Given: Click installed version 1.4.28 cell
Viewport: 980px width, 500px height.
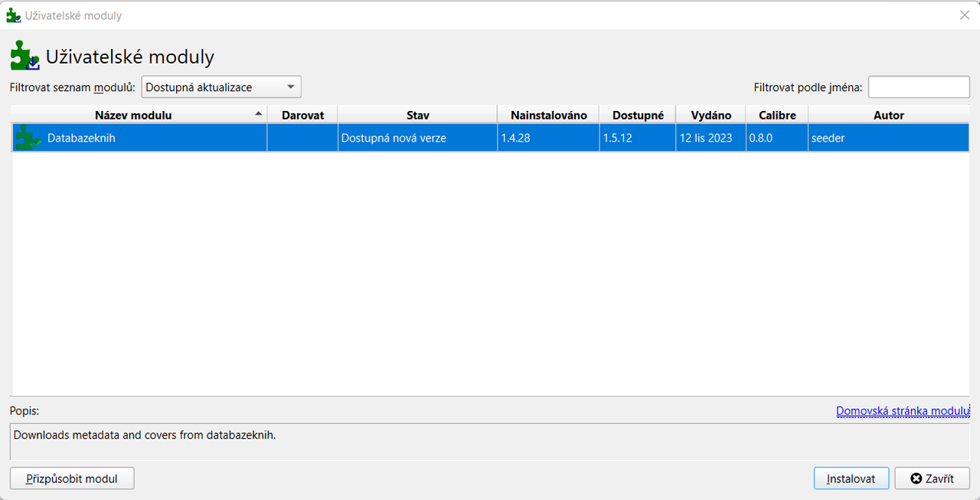Looking at the screenshot, I should [548, 139].
